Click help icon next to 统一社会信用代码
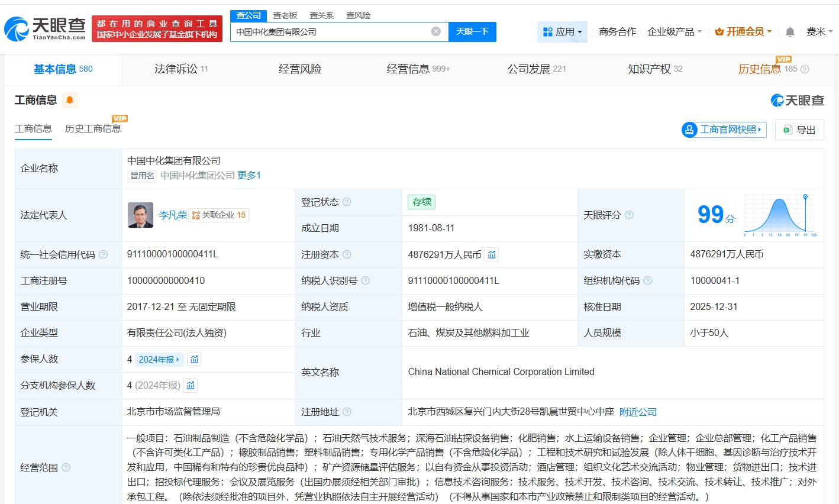The height and width of the screenshot is (504, 839). coord(104,254)
